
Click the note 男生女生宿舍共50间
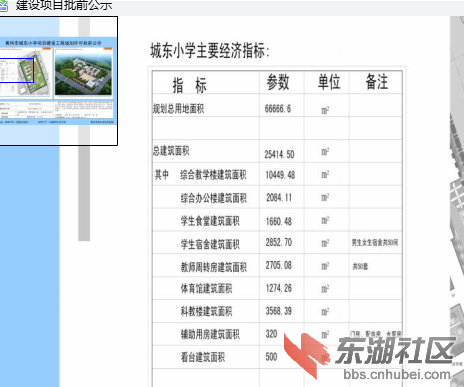(375, 242)
